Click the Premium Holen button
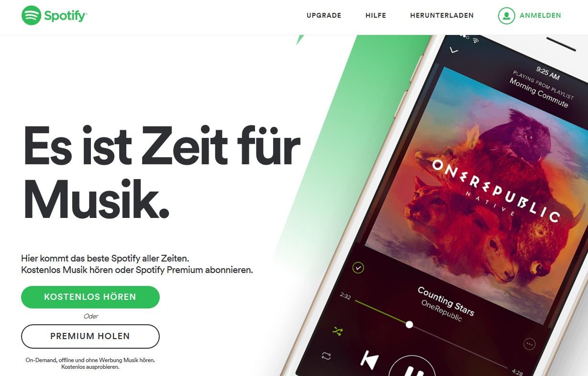 coord(90,336)
